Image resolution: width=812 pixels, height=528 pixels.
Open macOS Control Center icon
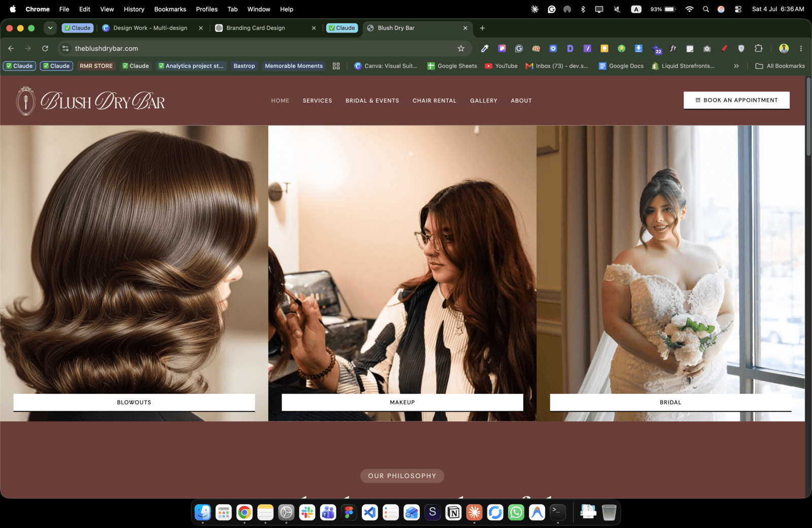click(738, 9)
